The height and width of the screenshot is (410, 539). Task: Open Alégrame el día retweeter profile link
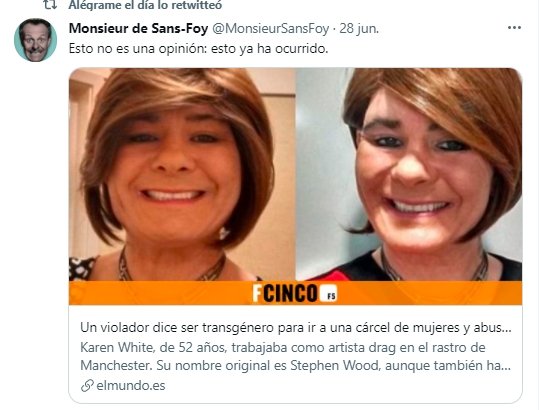coord(145,5)
